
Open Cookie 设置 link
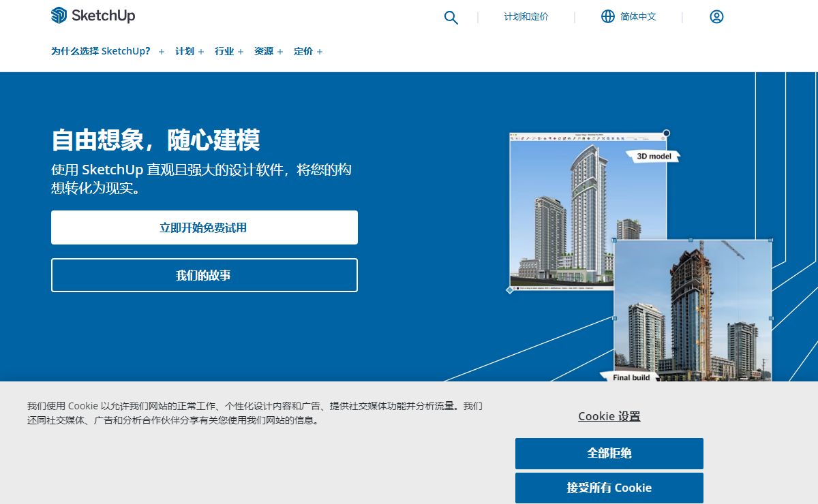(609, 416)
